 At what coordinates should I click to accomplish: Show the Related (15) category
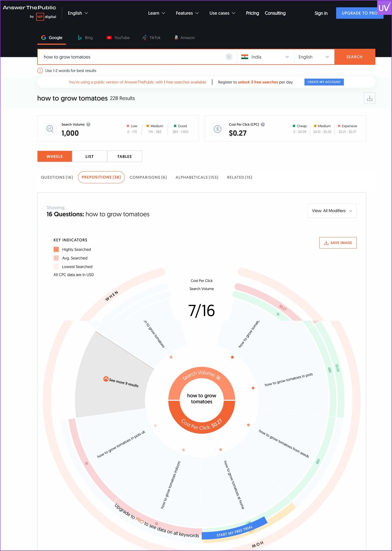coord(240,177)
